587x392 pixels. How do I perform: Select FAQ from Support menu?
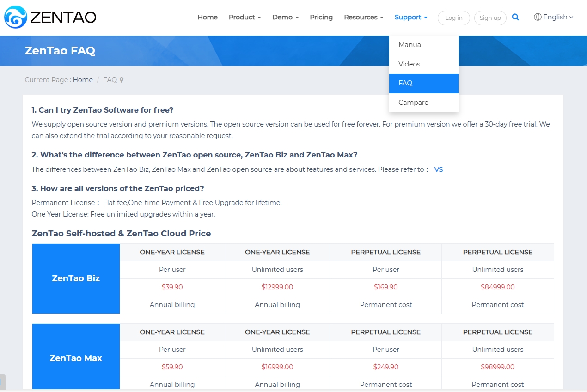(424, 83)
